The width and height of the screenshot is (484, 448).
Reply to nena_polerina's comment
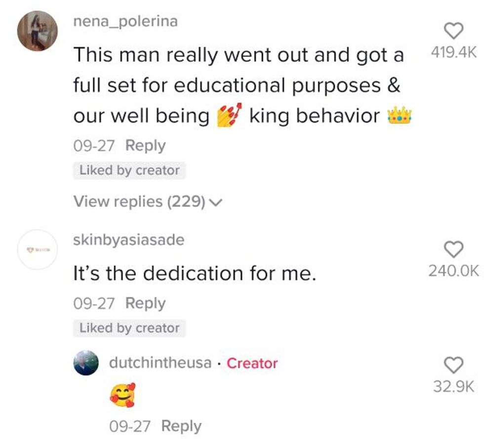point(145,146)
